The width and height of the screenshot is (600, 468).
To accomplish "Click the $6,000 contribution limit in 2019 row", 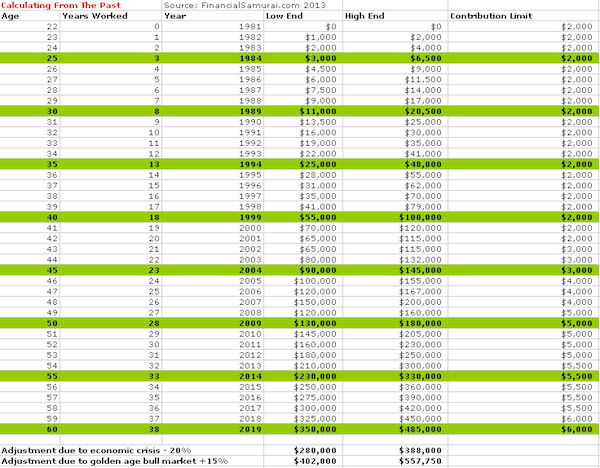I will 524,429.
